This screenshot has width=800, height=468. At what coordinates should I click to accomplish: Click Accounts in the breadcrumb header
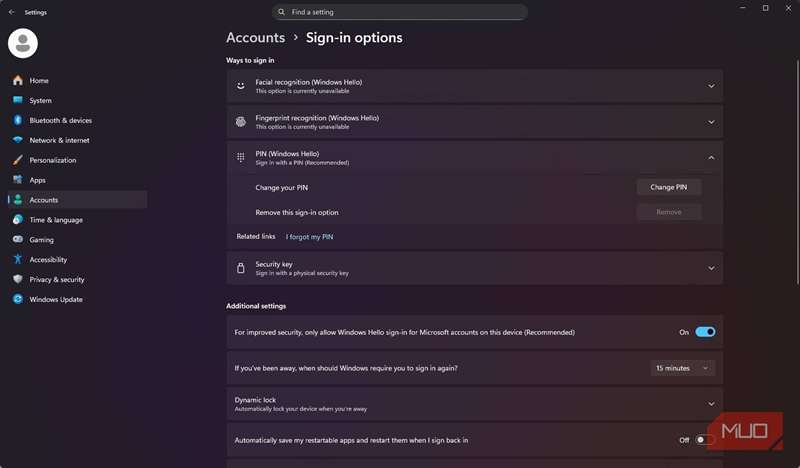tap(255, 38)
